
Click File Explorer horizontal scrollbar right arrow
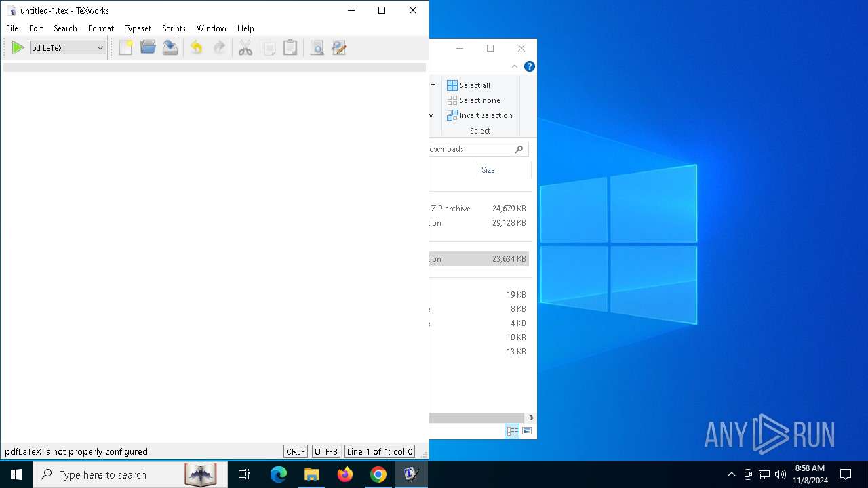coord(531,418)
